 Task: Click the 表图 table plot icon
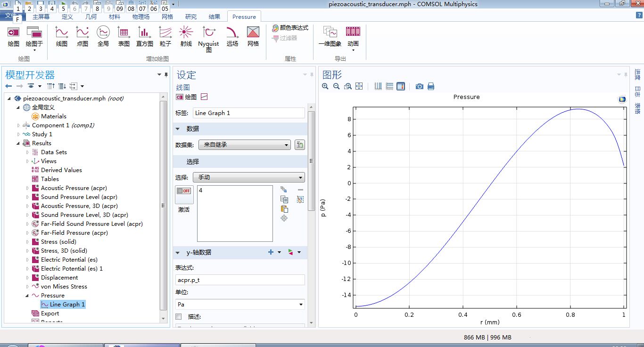tap(124, 36)
